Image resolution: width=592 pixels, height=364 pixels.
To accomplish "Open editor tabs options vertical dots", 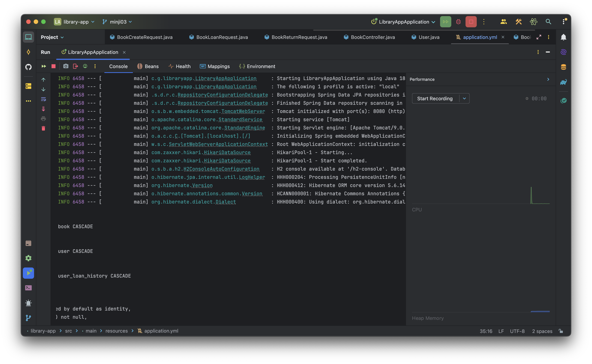I will click(x=548, y=37).
